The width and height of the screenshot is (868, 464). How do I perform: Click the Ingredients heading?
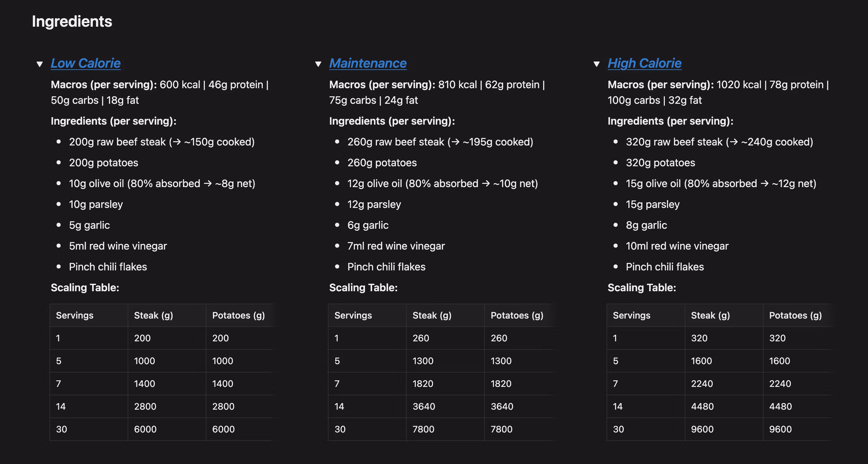[x=72, y=21]
